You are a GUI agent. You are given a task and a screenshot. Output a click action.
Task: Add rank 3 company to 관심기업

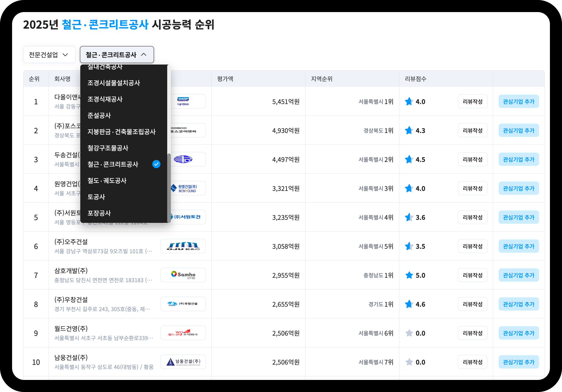pos(519,160)
